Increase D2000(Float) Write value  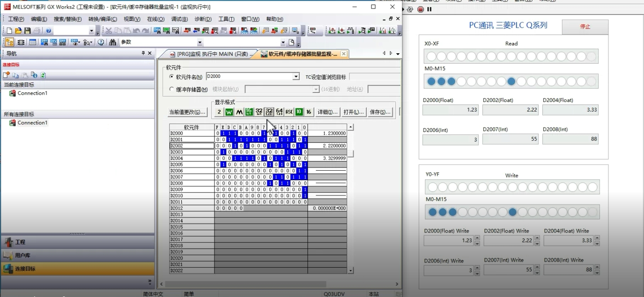click(x=477, y=238)
